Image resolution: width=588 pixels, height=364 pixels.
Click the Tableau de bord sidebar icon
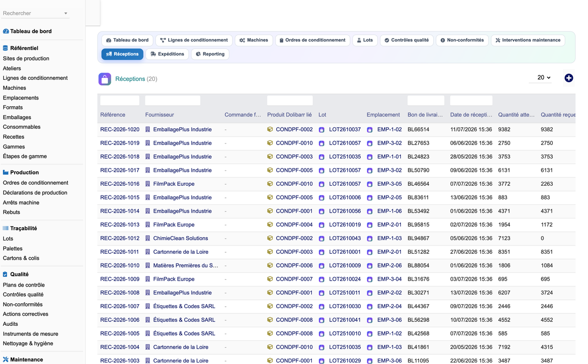click(x=6, y=31)
